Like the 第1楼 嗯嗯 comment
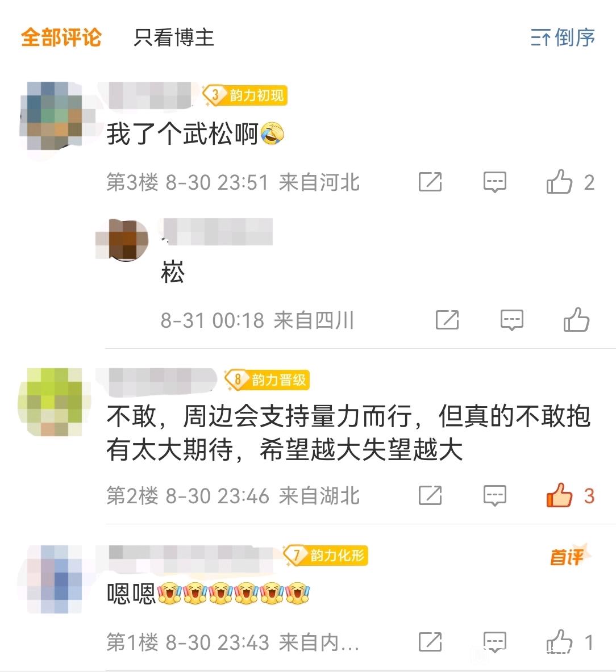This screenshot has height=672, width=616. click(559, 641)
